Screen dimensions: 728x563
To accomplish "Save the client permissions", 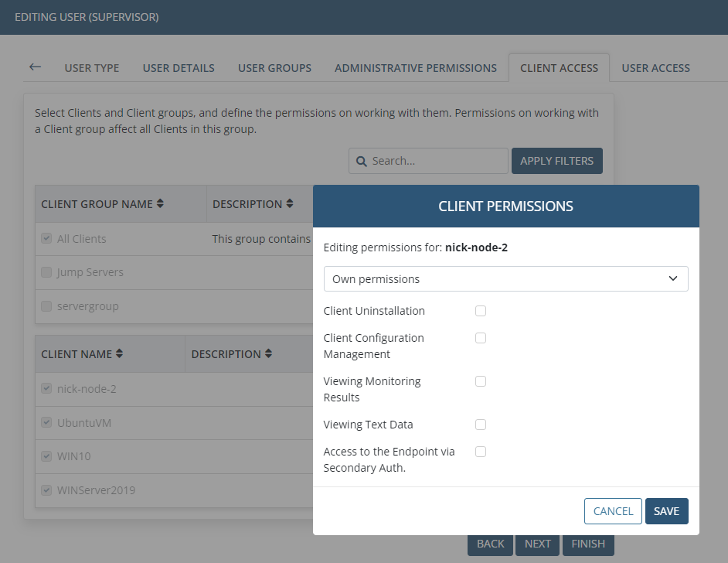I will tap(666, 511).
